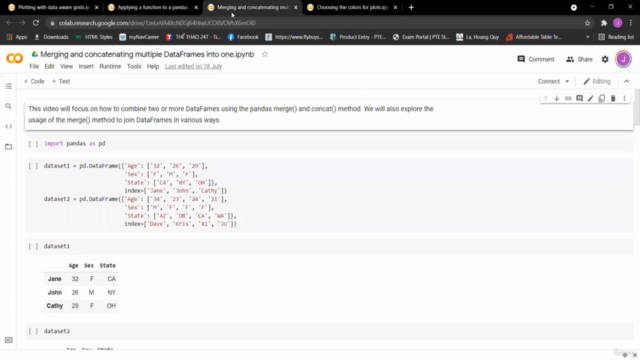Add a new Text cell

point(61,81)
